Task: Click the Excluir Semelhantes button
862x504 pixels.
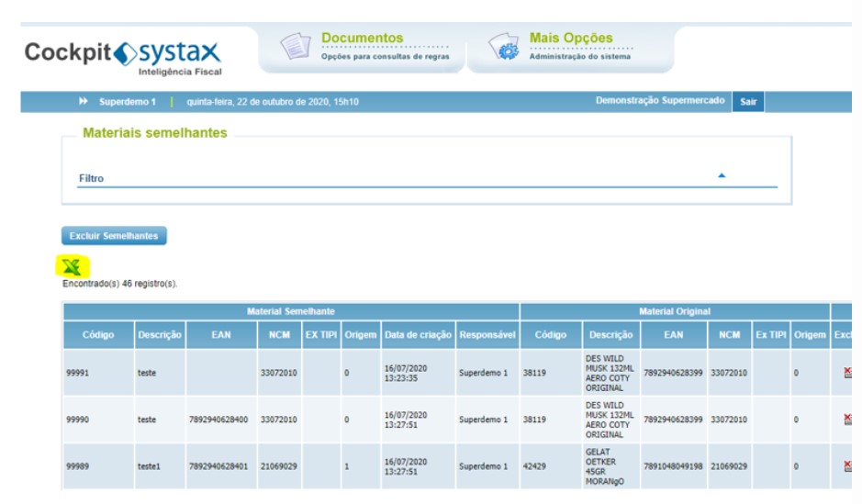Action: click(114, 236)
